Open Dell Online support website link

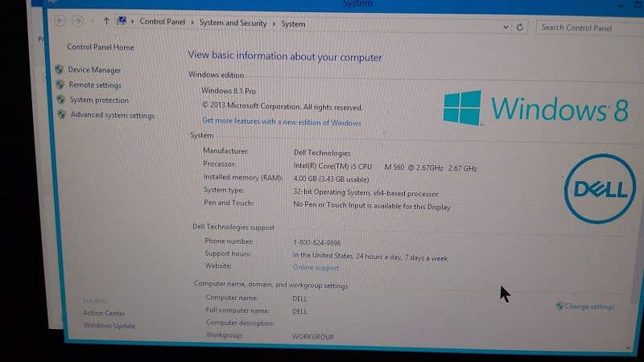click(316, 268)
